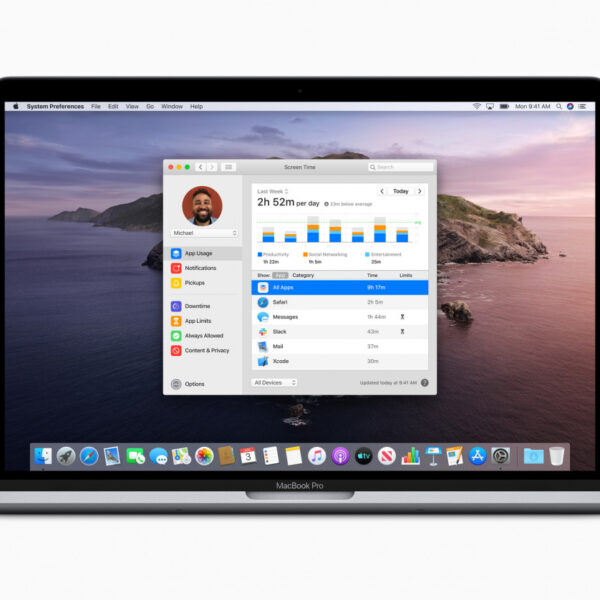Select the All Apps row
This screenshot has height=600, width=600.
[x=340, y=287]
